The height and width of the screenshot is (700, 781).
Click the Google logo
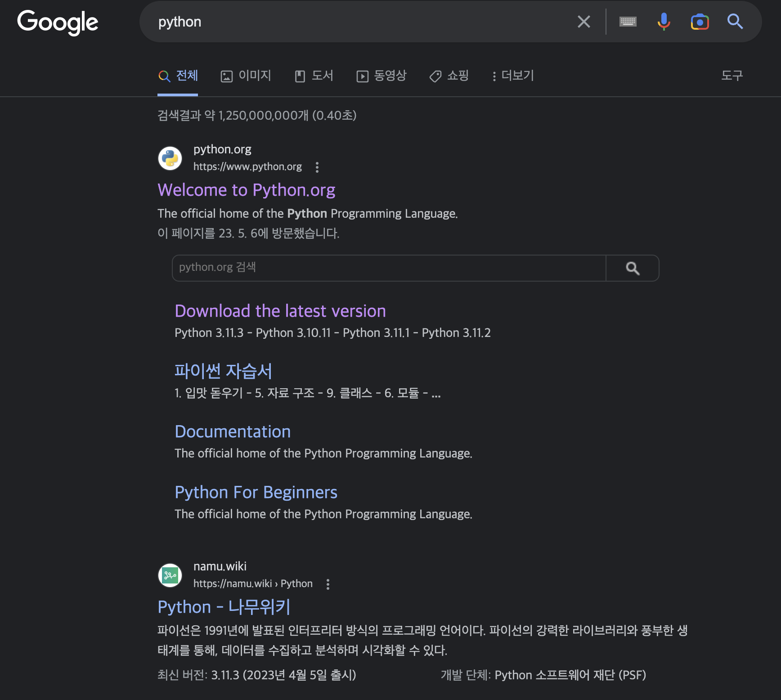58,22
